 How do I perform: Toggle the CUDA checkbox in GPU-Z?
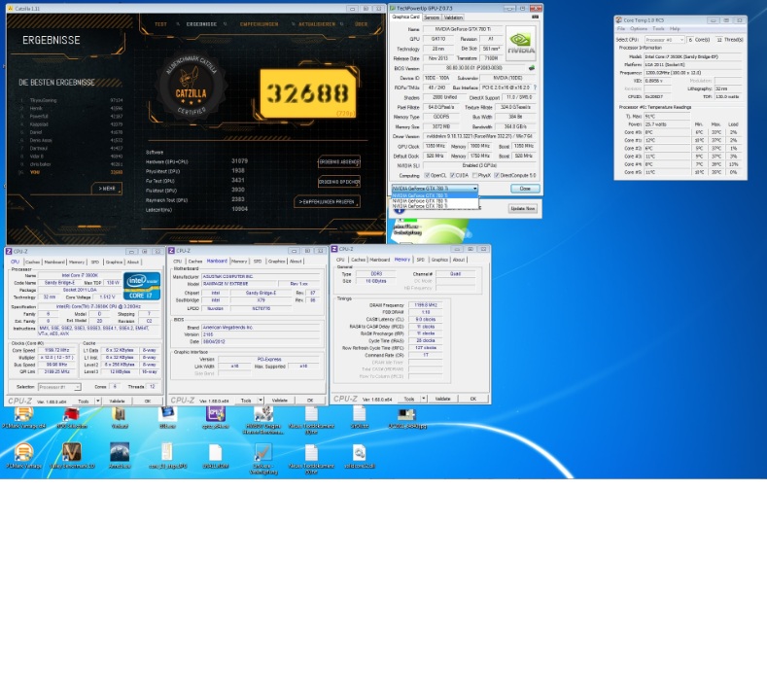[x=452, y=175]
